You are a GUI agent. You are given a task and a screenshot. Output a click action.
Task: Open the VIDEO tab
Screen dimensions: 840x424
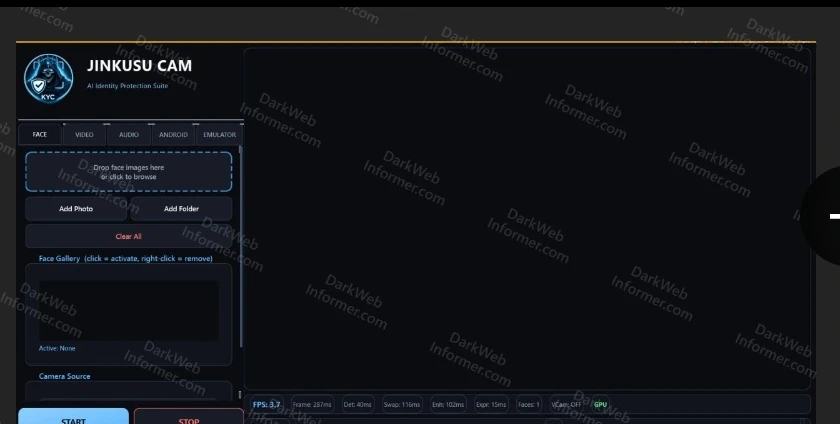click(84, 134)
